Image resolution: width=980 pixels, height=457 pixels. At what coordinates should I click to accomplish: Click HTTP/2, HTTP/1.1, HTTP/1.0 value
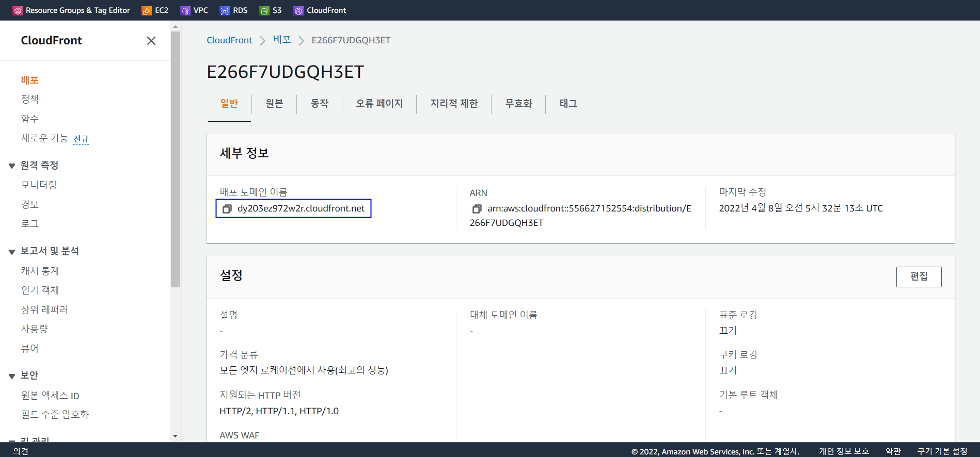[x=279, y=411]
